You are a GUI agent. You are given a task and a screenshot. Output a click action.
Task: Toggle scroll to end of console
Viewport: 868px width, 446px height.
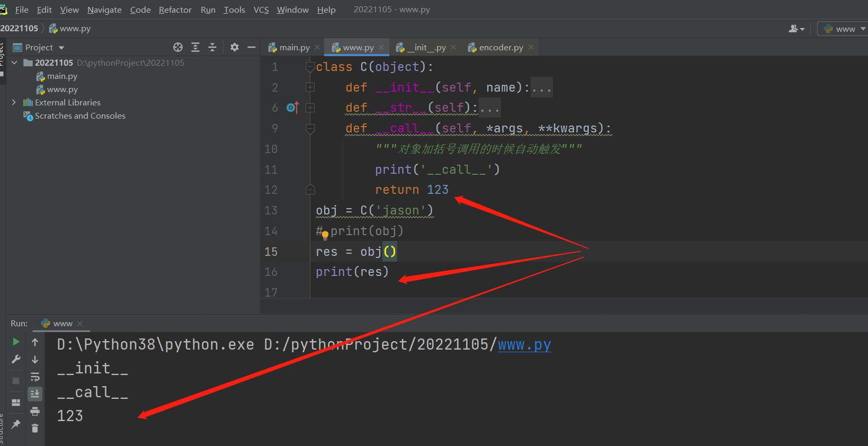pyautogui.click(x=35, y=394)
